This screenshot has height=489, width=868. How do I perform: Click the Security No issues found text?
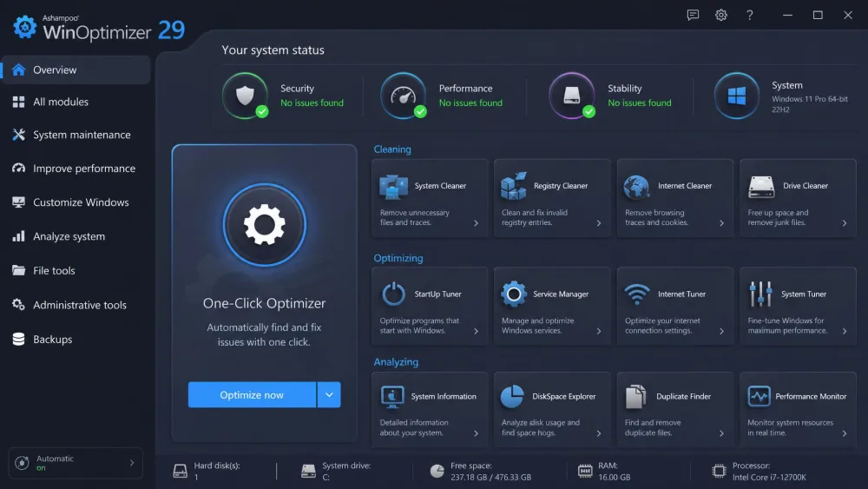(x=312, y=103)
